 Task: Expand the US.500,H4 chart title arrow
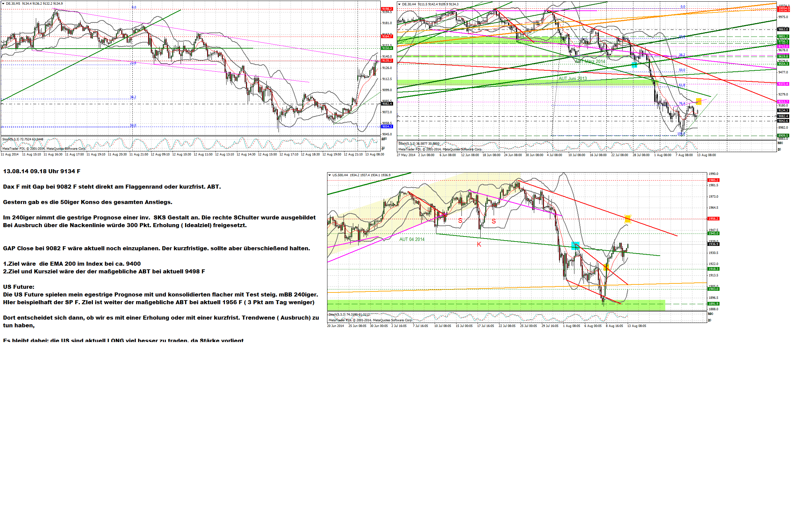[329, 176]
